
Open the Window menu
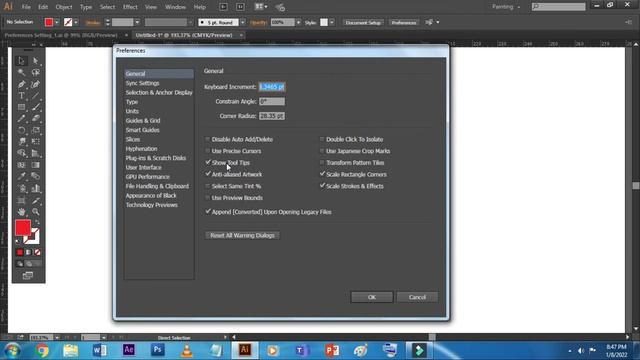pyautogui.click(x=176, y=7)
